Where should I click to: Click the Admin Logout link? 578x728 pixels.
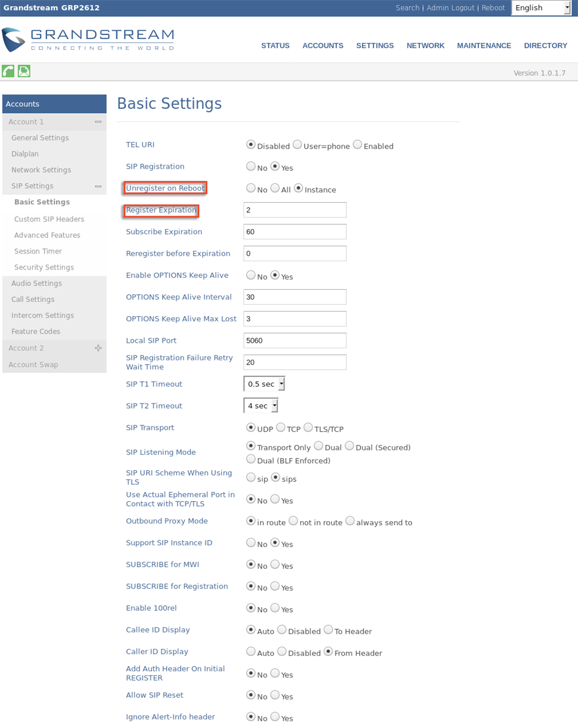click(450, 8)
